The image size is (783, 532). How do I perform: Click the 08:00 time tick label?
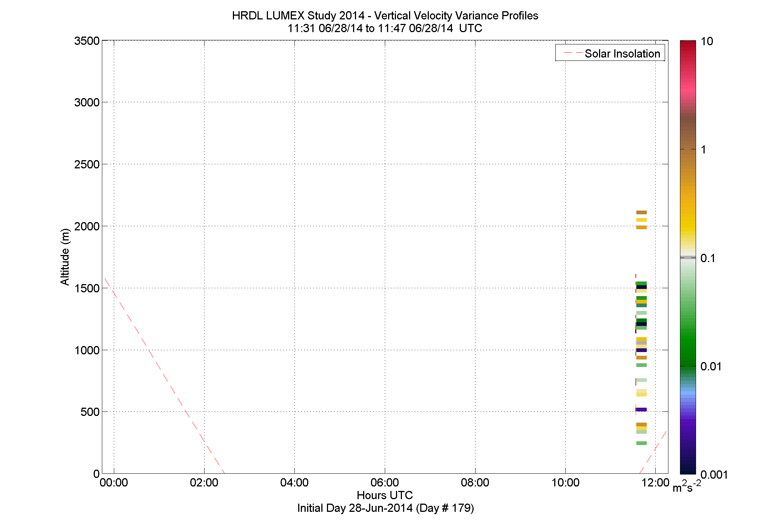pyautogui.click(x=475, y=482)
